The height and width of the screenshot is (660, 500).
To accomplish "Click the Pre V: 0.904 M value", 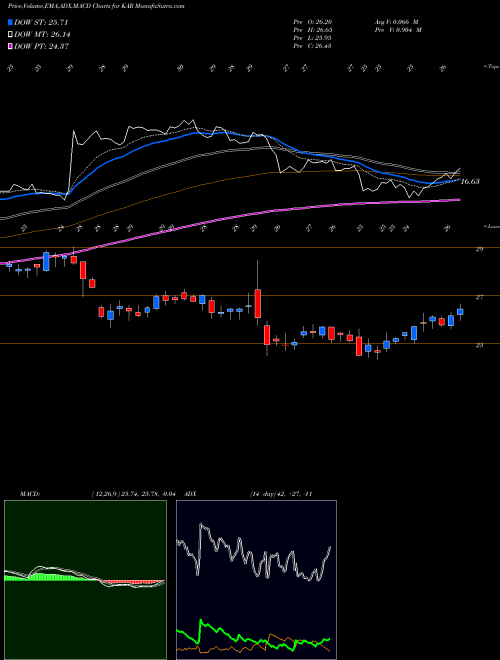I will point(397,30).
